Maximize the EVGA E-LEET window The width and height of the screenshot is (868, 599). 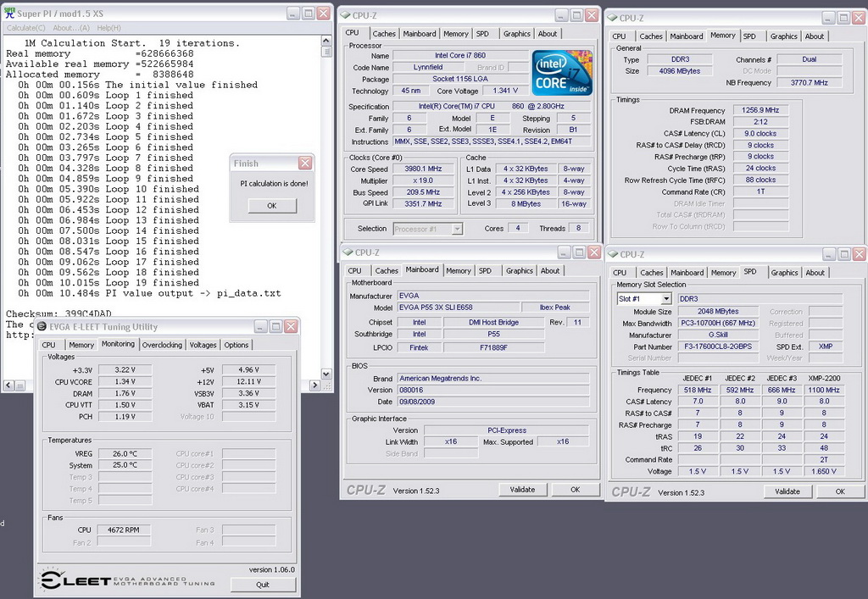click(275, 327)
